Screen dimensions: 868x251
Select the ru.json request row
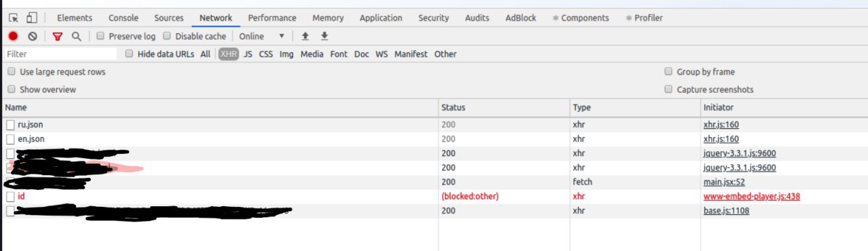click(x=434, y=125)
